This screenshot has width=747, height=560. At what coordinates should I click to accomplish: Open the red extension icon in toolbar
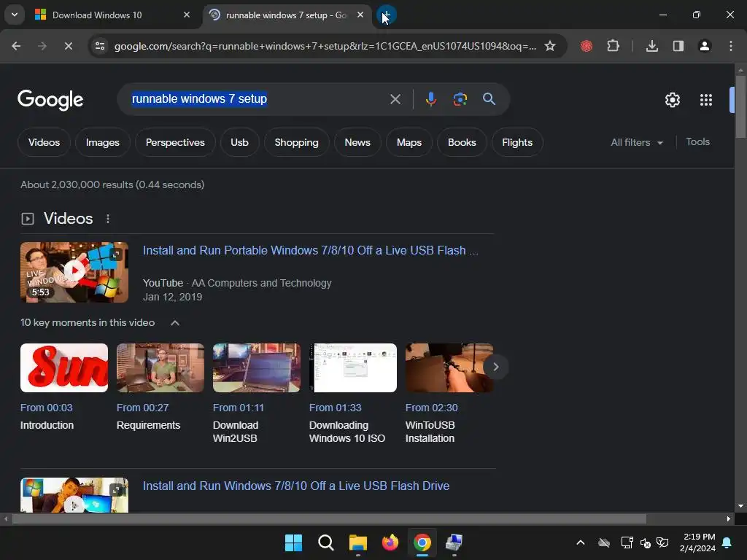tap(587, 46)
